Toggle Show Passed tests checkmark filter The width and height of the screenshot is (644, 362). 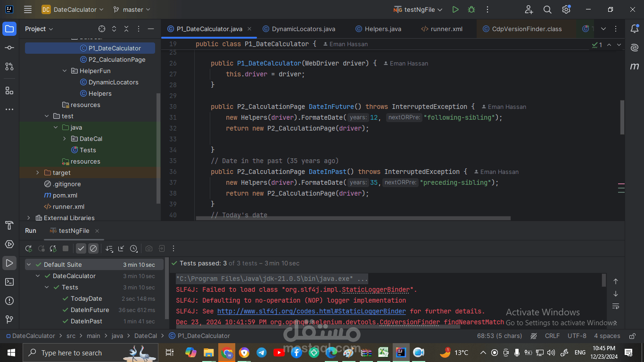81,248
